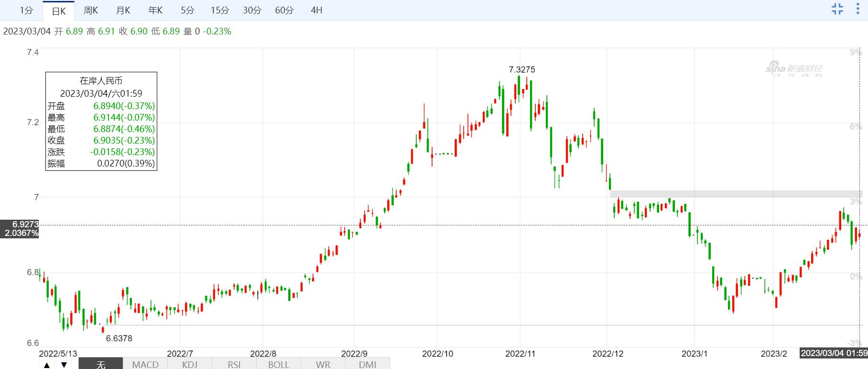Image resolution: width=868 pixels, height=369 pixels.
Task: Click the up triangle indicator arrow
Action: [47, 365]
